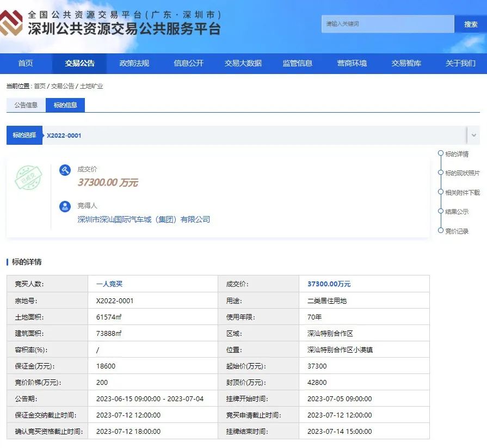Switch to the 公告信息 tab
Image resolution: width=487 pixels, height=448 pixels.
(26, 105)
